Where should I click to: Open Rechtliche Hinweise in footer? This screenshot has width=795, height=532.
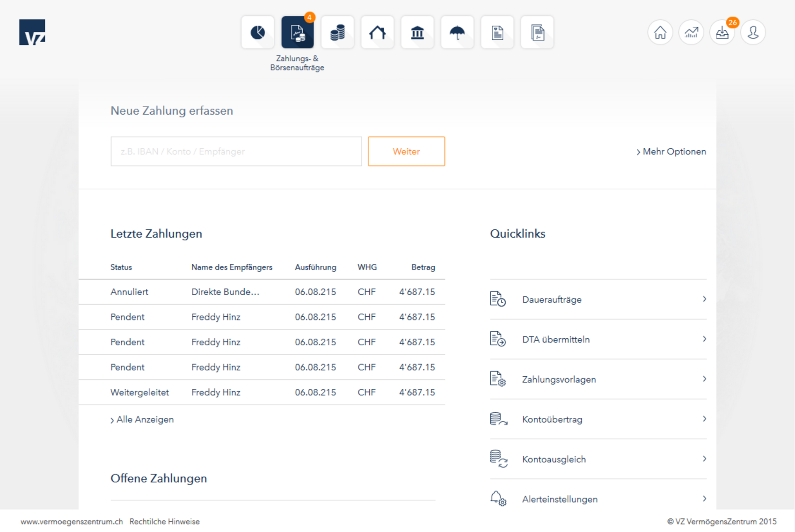pos(164,522)
